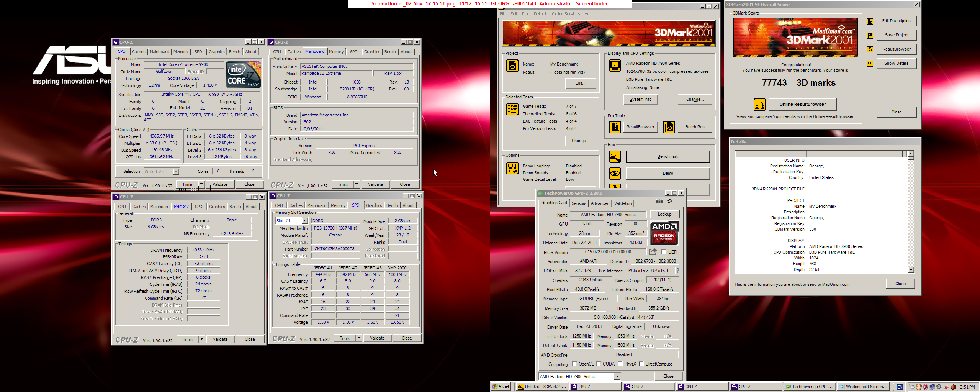Click Change button under Selected Tests
The image size is (980, 392).
point(580,141)
